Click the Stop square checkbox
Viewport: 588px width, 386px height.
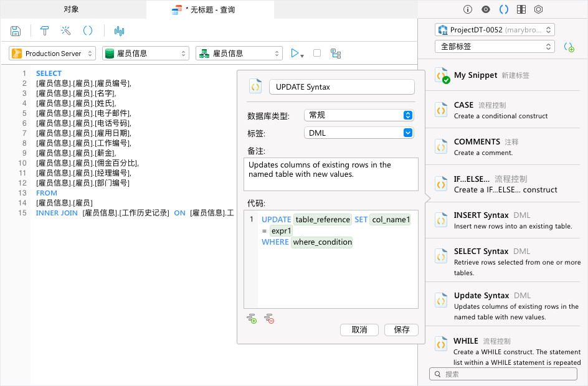317,53
